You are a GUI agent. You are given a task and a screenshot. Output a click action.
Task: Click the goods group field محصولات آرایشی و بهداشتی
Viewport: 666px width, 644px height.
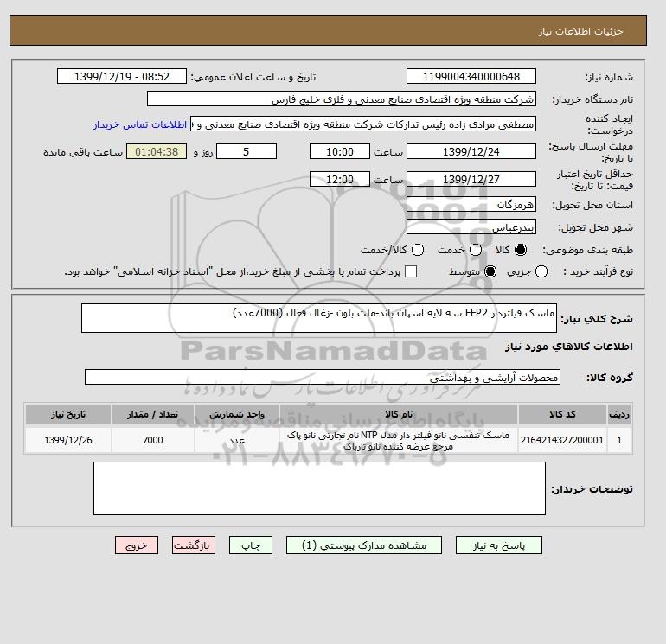(323, 377)
